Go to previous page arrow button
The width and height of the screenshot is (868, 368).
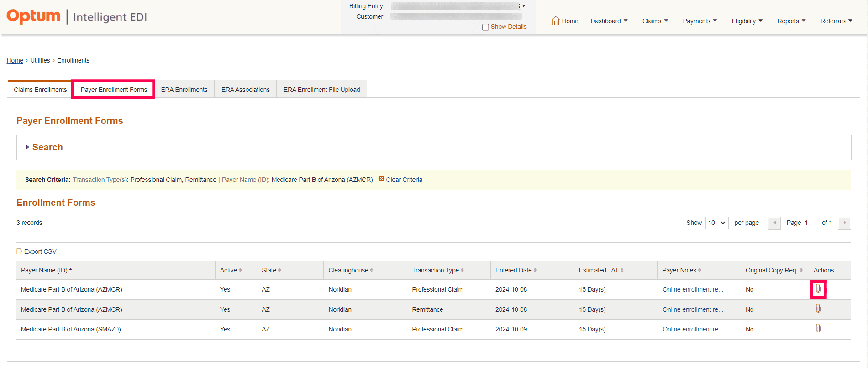pyautogui.click(x=774, y=223)
